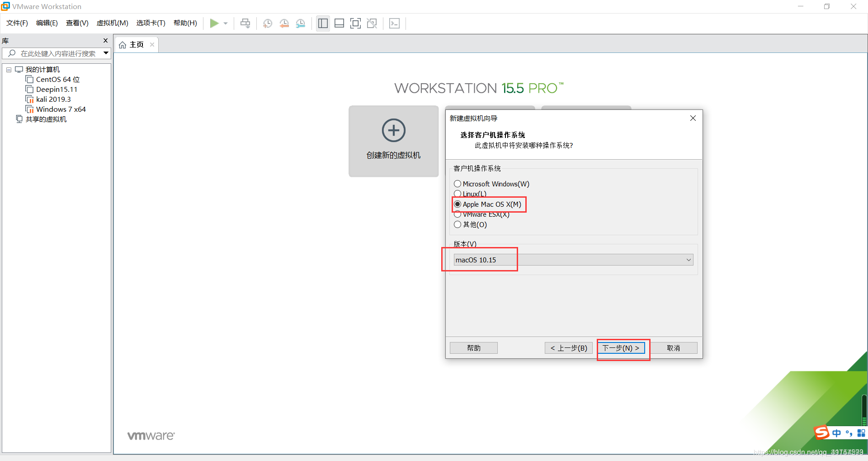Screen dimensions: 868x461
Task: Open the 选项卡(T) menu
Action: pyautogui.click(x=151, y=23)
